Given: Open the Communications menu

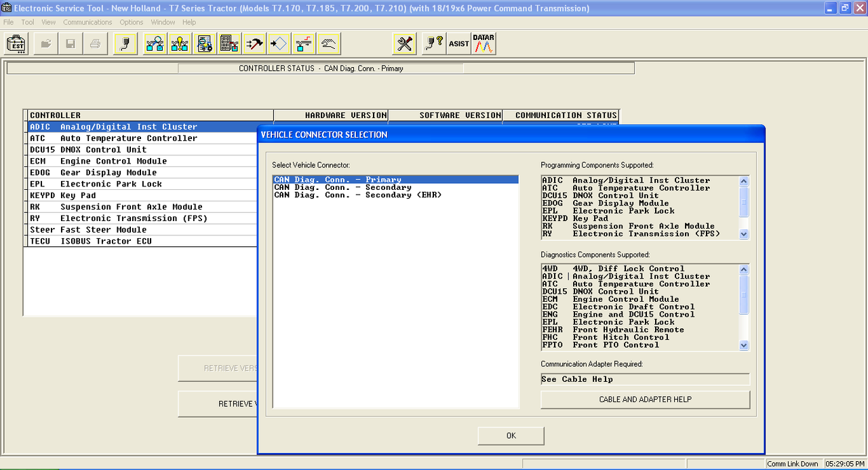Looking at the screenshot, I should click(x=87, y=22).
